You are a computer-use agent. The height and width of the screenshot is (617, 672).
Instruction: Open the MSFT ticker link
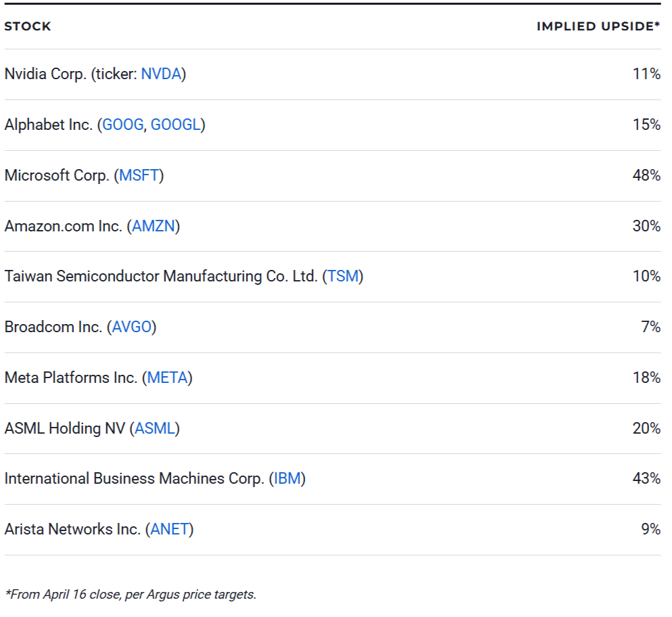139,175
